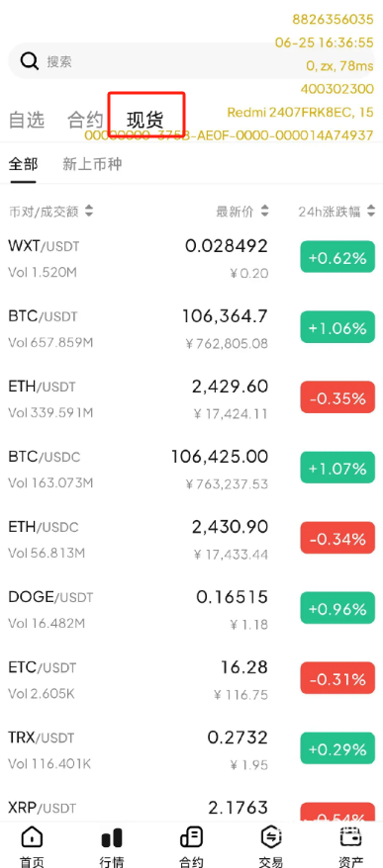This screenshot has width=383, height=868.
Task: Sort by 最新价 arrows
Action: [264, 211]
